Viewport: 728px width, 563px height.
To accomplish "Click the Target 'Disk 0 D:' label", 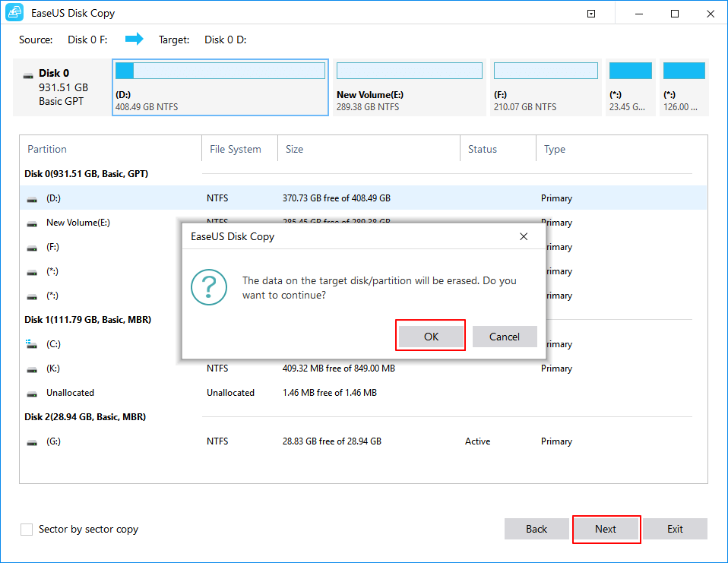I will pyautogui.click(x=225, y=40).
